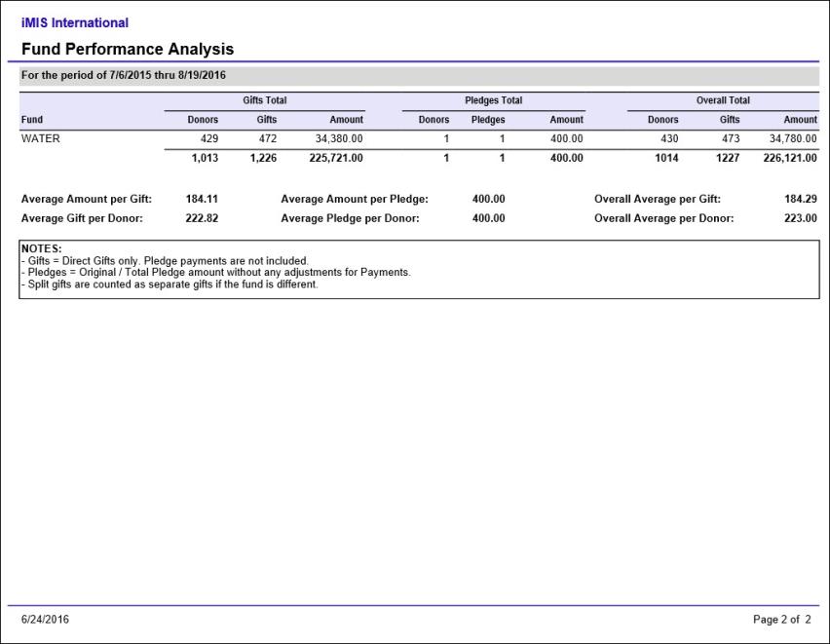Click Gifts header under Gifts Total
The image size is (830, 644).
267,119
